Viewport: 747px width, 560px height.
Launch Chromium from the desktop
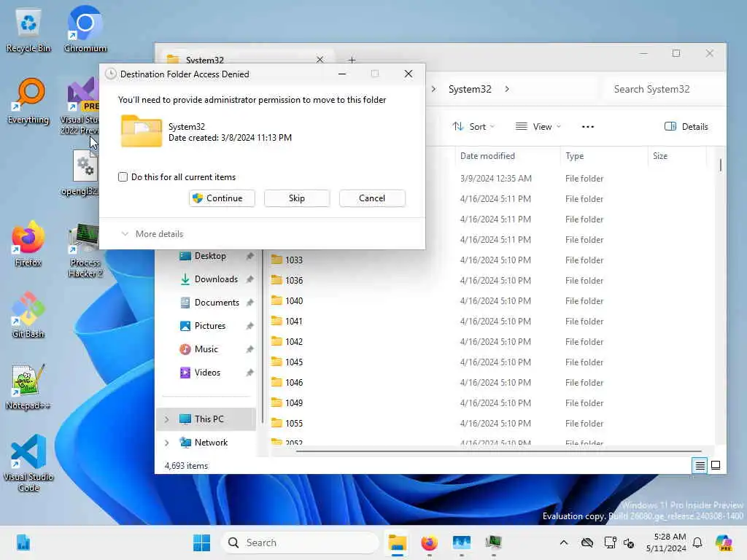click(x=85, y=29)
